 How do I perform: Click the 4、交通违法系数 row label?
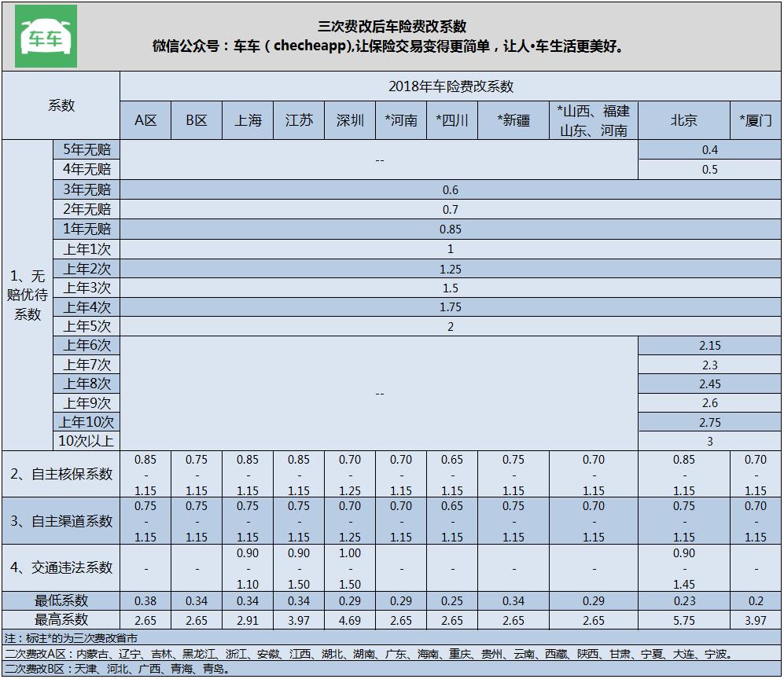coord(61,567)
